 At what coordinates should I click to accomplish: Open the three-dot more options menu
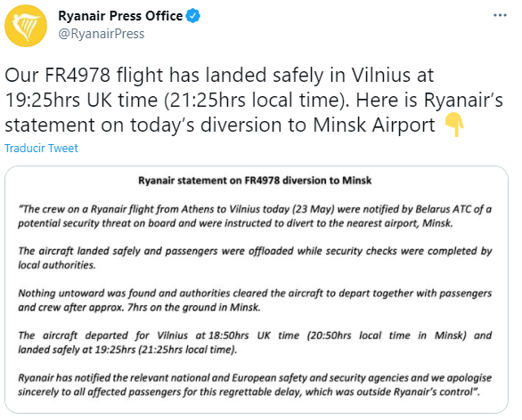pos(500,15)
